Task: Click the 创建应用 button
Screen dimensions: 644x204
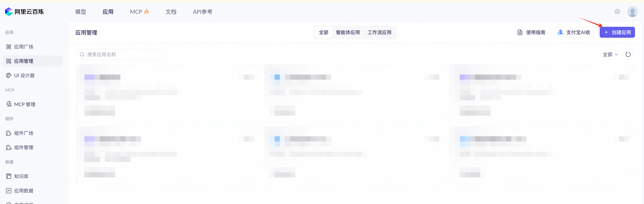Action: pyautogui.click(x=617, y=33)
